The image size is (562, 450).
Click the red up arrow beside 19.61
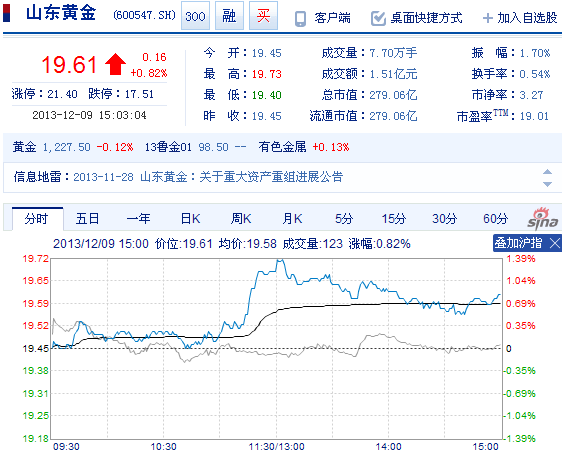pos(115,64)
